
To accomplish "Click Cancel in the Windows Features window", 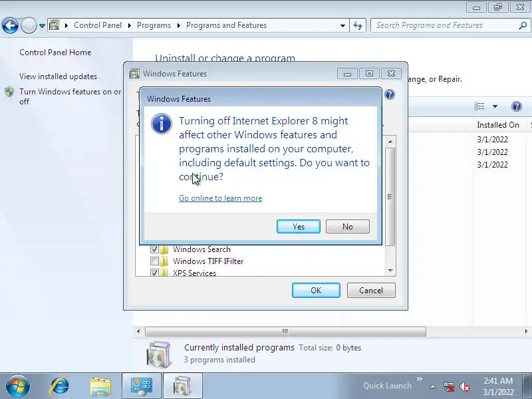I will [371, 291].
